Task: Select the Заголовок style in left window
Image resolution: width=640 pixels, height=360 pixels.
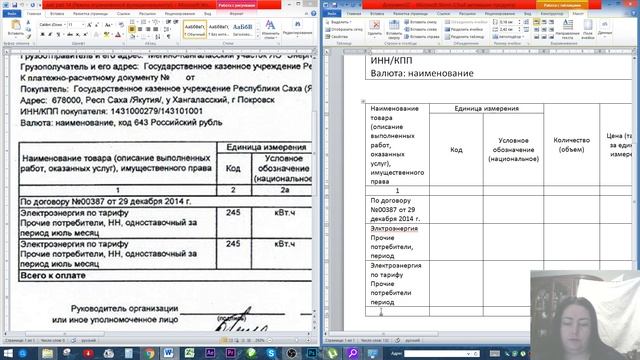Action: pyautogui.click(x=242, y=30)
